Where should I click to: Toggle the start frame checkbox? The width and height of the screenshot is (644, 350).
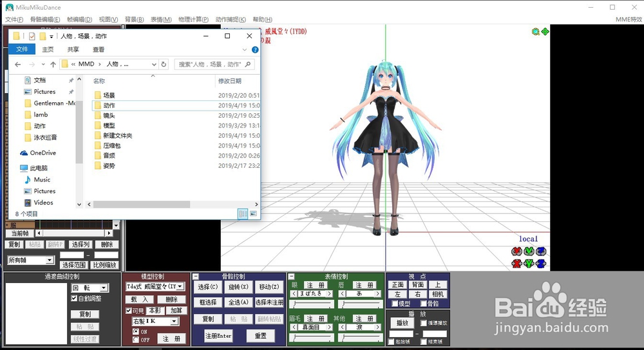click(x=392, y=342)
